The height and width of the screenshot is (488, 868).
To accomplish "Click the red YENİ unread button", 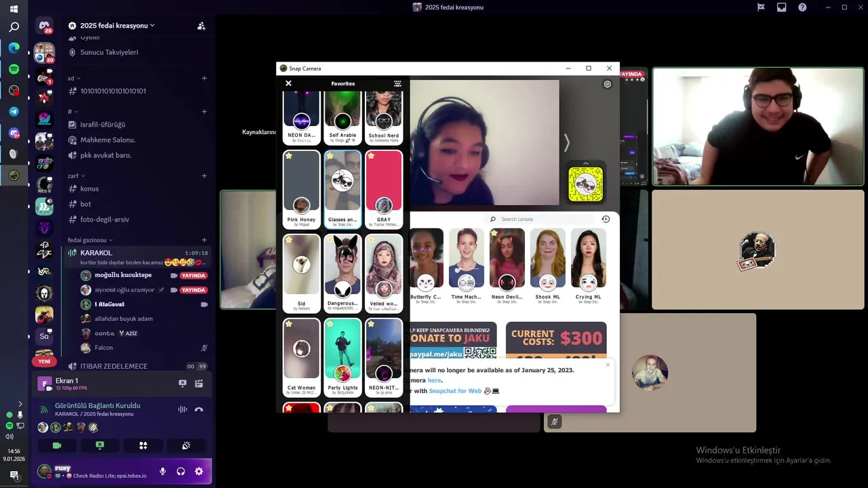I will (45, 361).
